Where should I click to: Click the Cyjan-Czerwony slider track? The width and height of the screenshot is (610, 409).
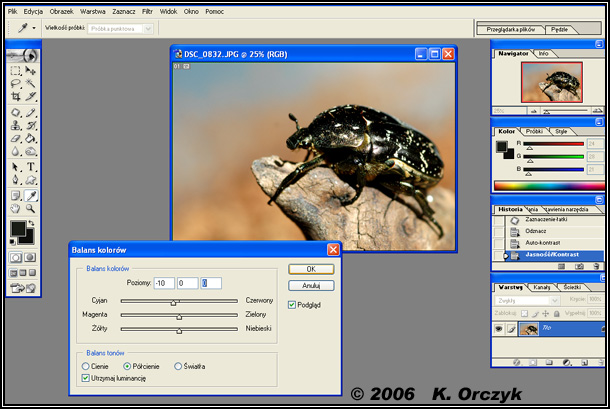coord(178,299)
